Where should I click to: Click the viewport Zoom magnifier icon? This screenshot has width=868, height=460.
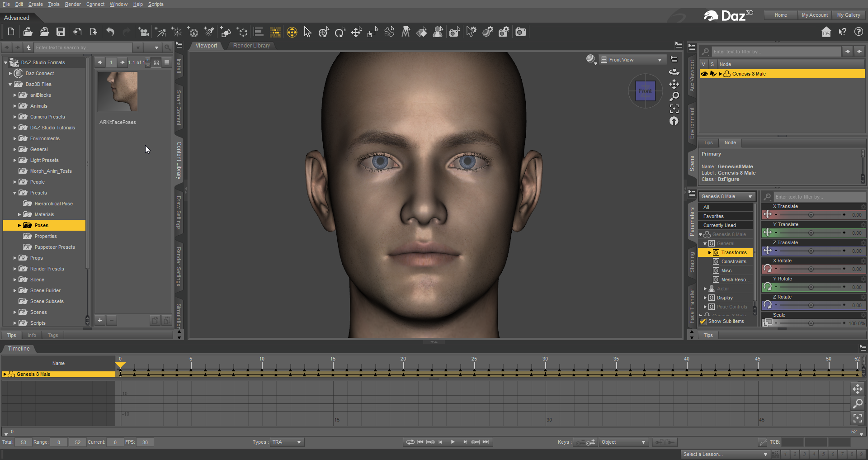[x=674, y=96]
